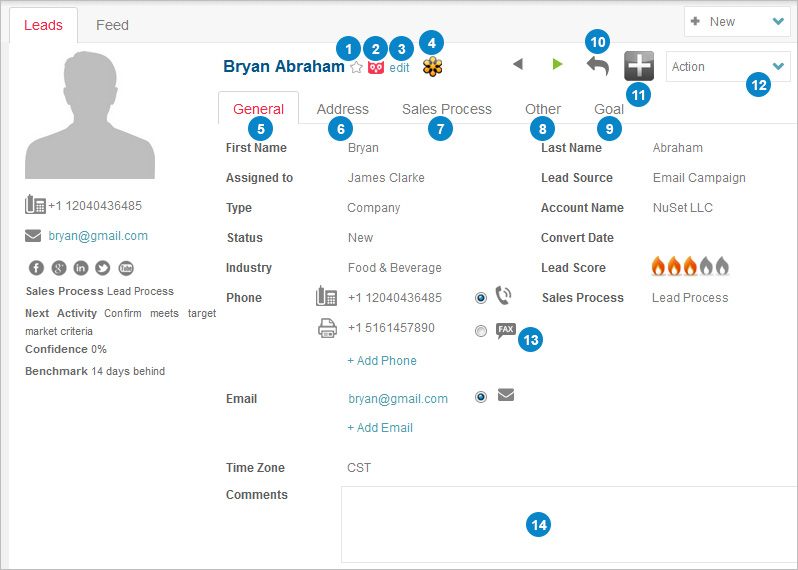Click the FAX icon beside +1 5161457890
Screen dimensions: 798x570
[506, 331]
